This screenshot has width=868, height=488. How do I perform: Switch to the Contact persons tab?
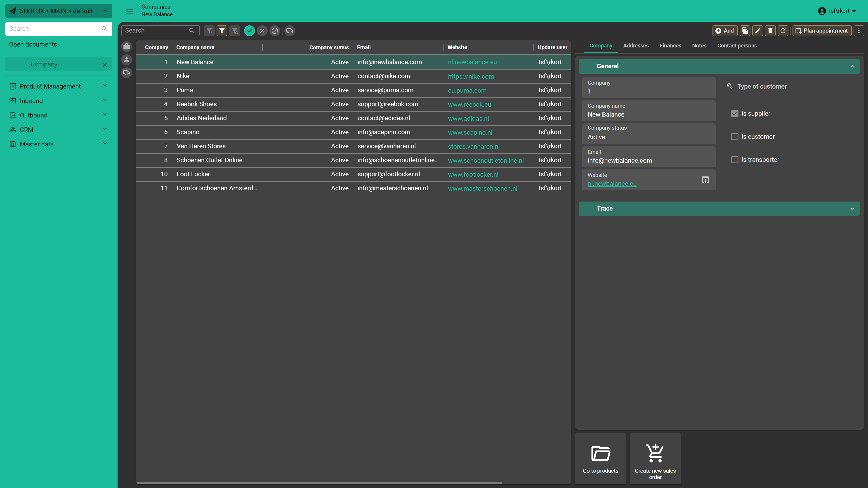pos(737,45)
